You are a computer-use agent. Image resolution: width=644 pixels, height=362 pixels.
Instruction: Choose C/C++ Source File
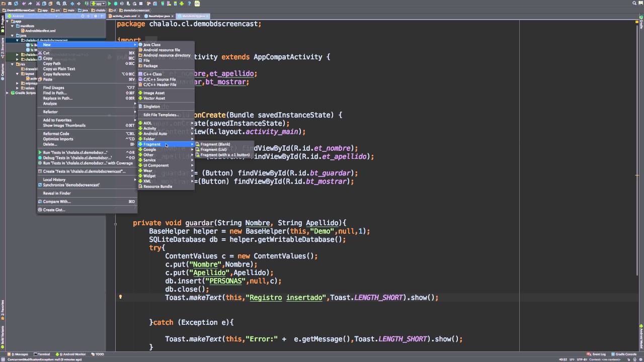tap(166, 79)
